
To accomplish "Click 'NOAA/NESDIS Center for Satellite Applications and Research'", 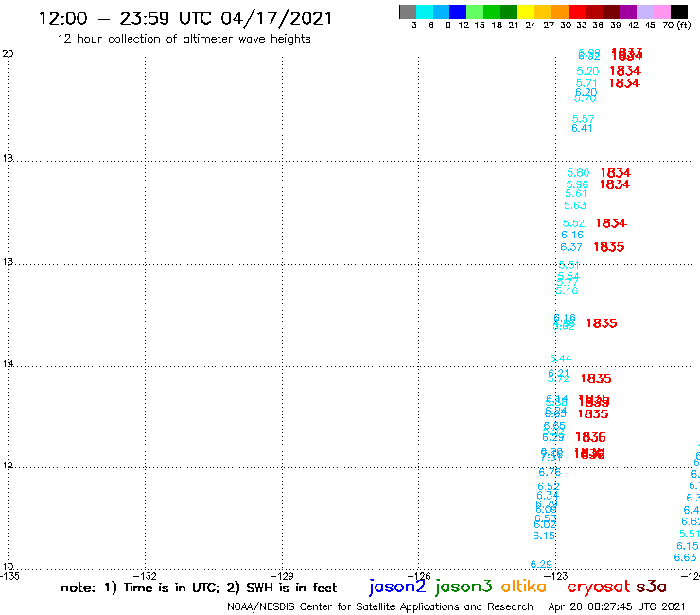I will 380,606.
